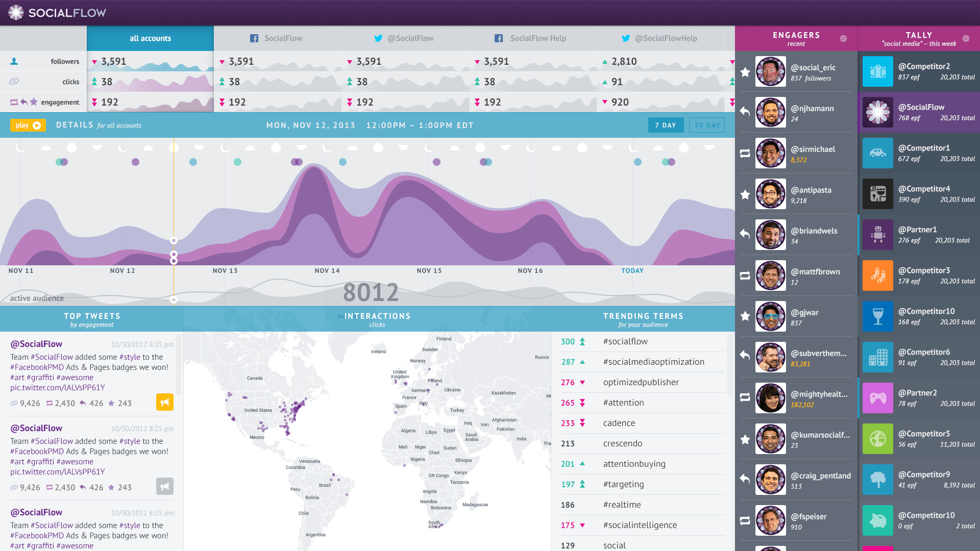Open the @SocialFlowHelp Twitter tab
This screenshot has height=551, width=980.
(x=660, y=38)
